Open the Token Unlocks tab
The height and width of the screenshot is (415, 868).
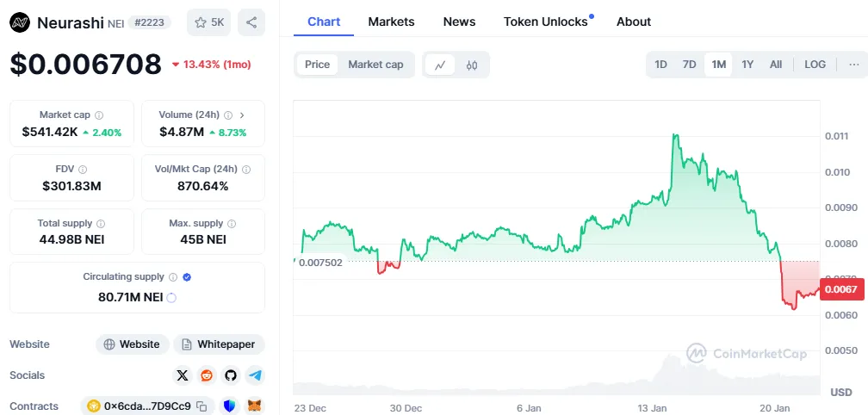tap(546, 22)
